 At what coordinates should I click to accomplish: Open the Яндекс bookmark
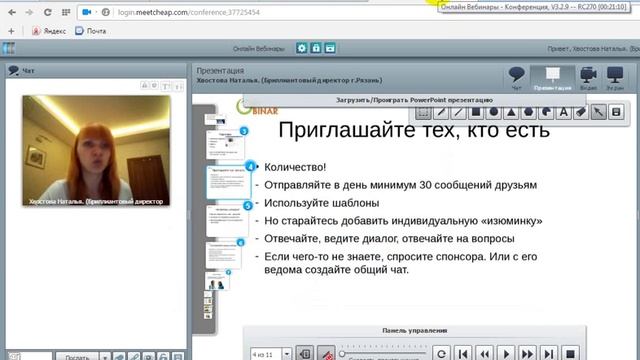coord(49,31)
